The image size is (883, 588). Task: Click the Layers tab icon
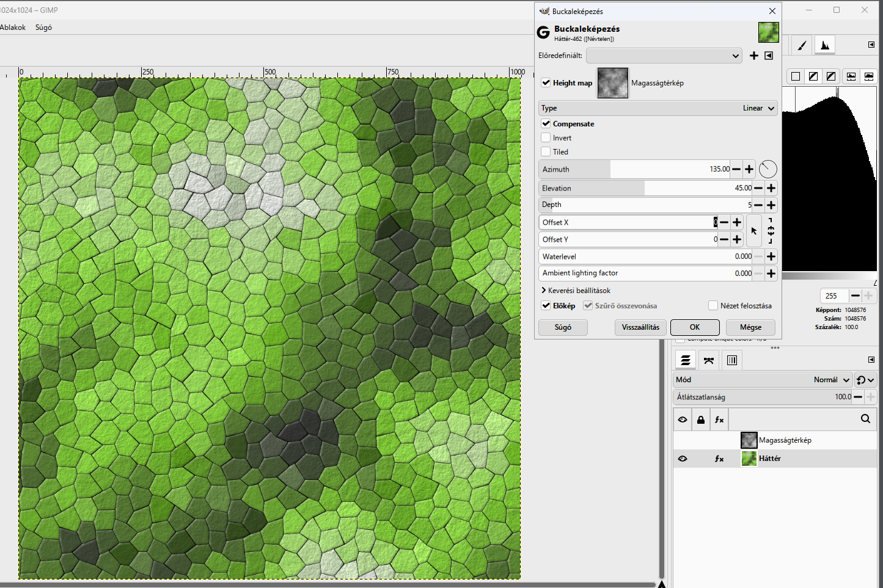pos(686,360)
